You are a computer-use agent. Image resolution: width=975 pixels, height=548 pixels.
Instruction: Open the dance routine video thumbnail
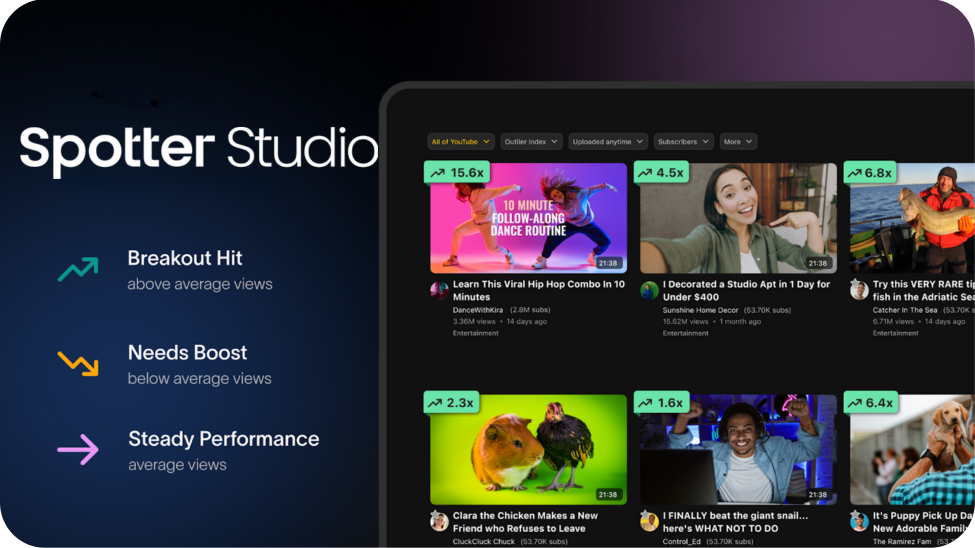pos(529,218)
